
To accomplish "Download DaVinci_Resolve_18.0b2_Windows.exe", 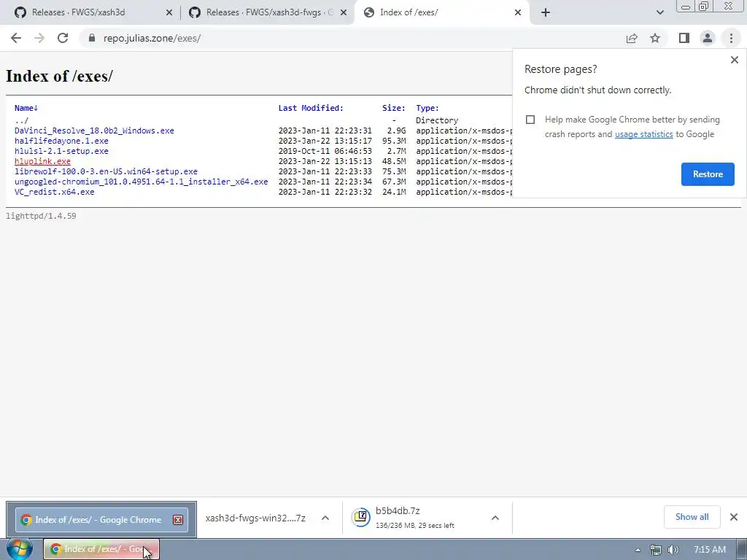I will [94, 131].
